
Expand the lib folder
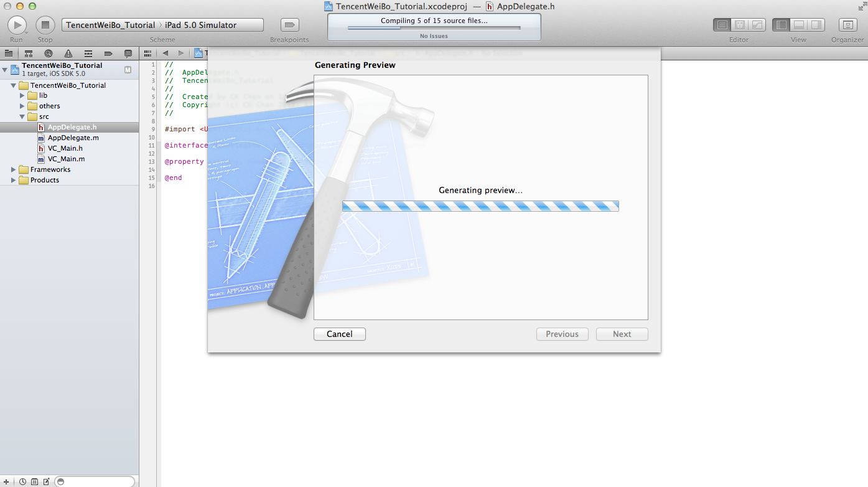click(x=22, y=96)
